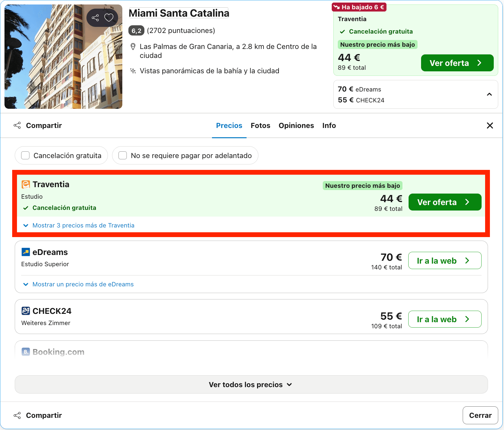Screen dimensions: 504x430
Task: Click the top Compartir label
Action: click(44, 125)
